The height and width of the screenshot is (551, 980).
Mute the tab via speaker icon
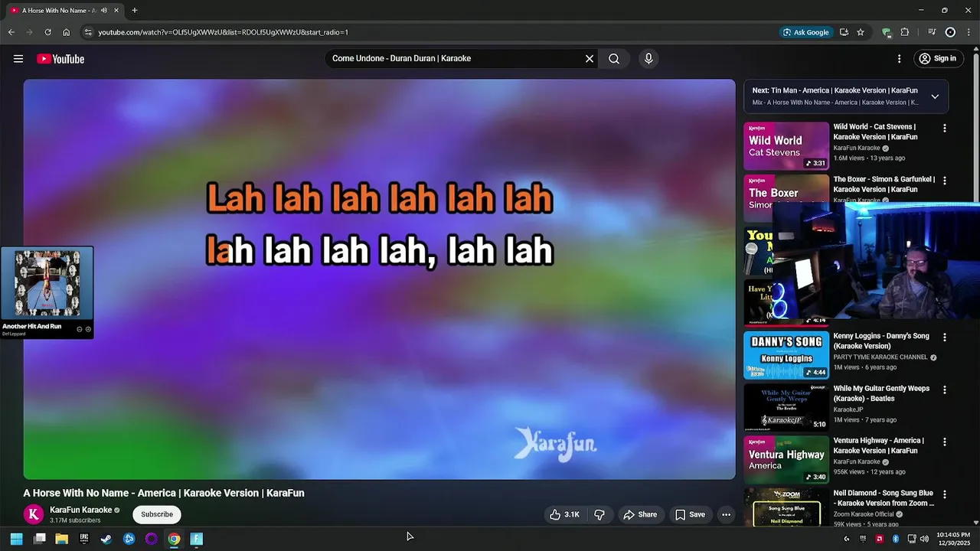(x=104, y=11)
